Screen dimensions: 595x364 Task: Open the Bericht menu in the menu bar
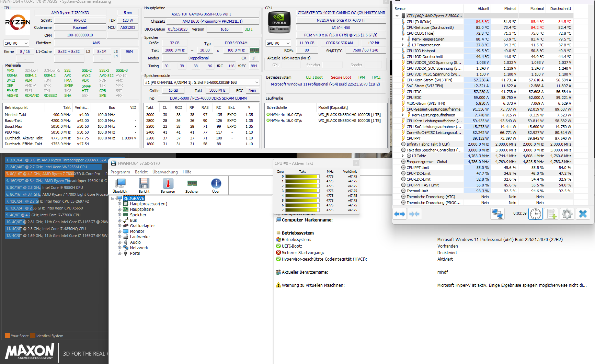141,172
